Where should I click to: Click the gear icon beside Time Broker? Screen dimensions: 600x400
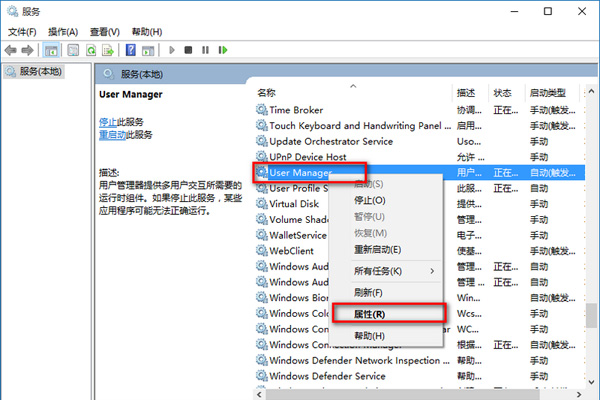pyautogui.click(x=262, y=110)
